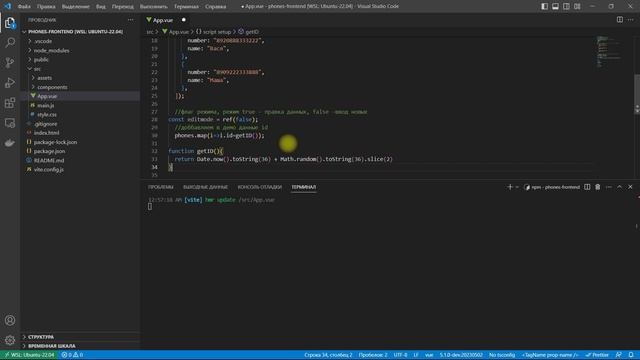
Task: Expand the components folder
Action: 52,87
